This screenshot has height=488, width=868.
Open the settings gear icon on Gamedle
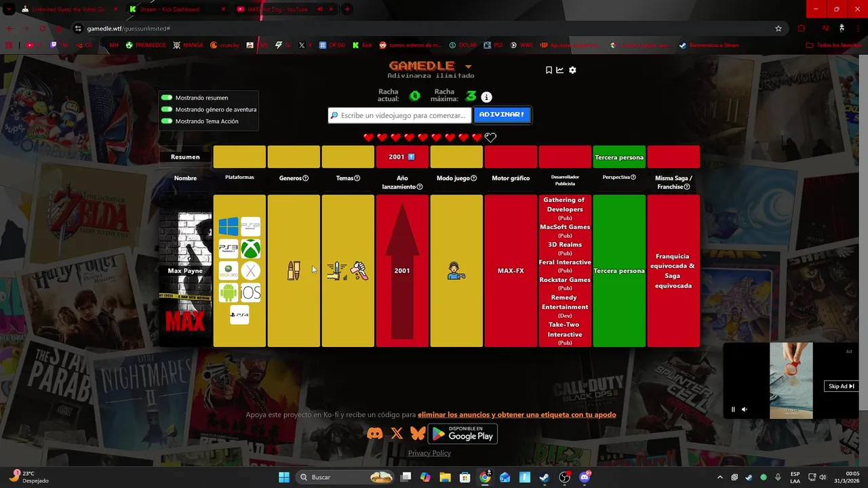(572, 70)
